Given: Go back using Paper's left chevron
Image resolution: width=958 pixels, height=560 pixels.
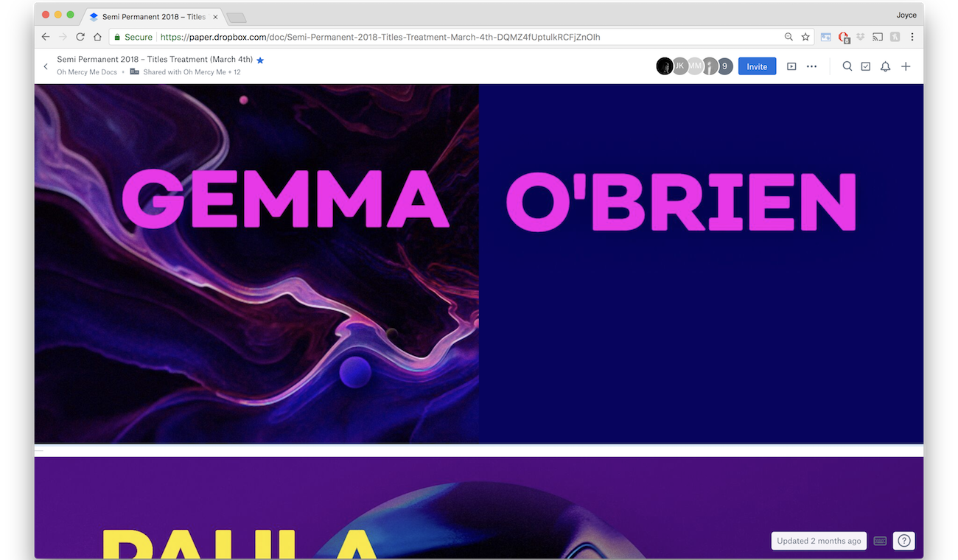Looking at the screenshot, I should tap(46, 66).
